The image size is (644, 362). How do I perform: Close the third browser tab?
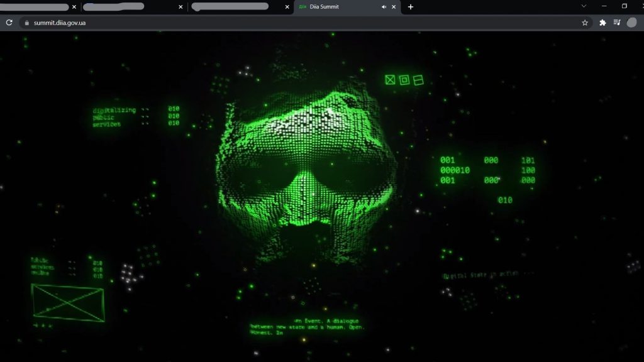click(287, 7)
